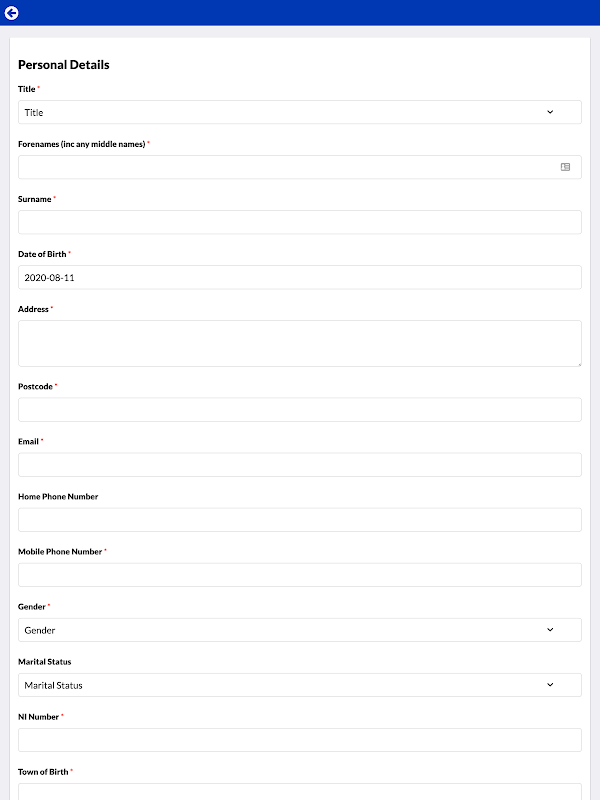Click the Mobile Phone Number input
Viewport: 600px width, 800px height.
(x=300, y=575)
